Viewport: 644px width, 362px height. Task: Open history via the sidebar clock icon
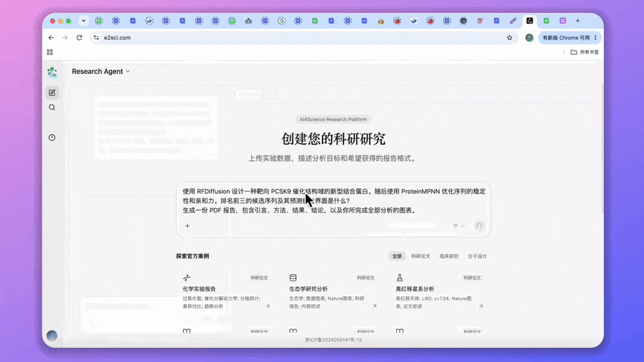52,138
